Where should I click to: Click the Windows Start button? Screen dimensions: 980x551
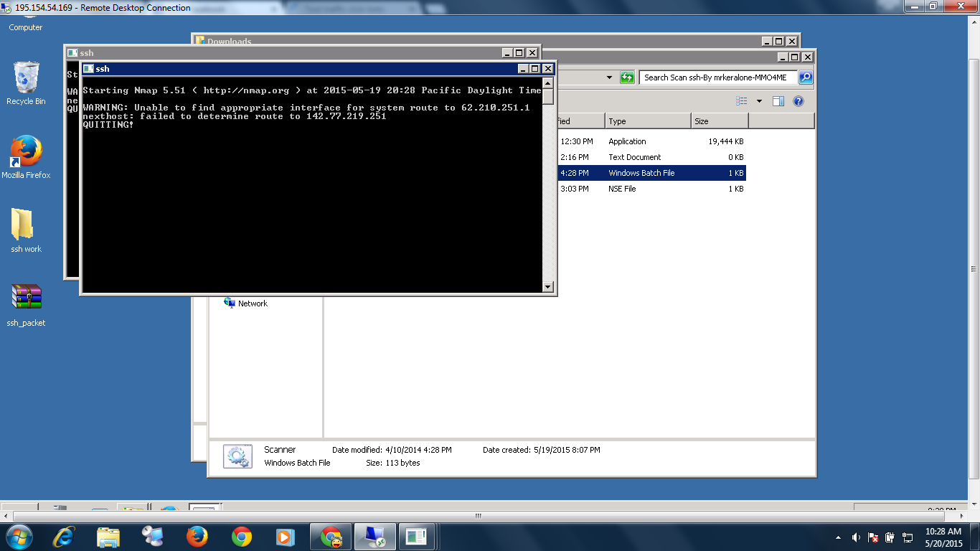[x=19, y=537]
